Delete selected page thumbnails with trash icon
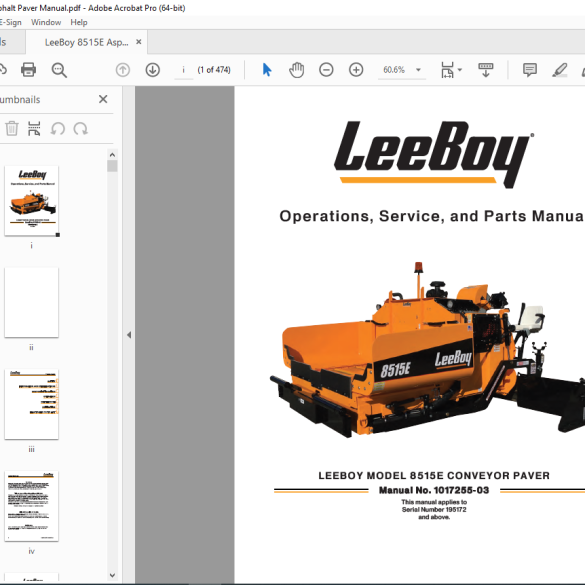This screenshot has width=585, height=585. 12,129
